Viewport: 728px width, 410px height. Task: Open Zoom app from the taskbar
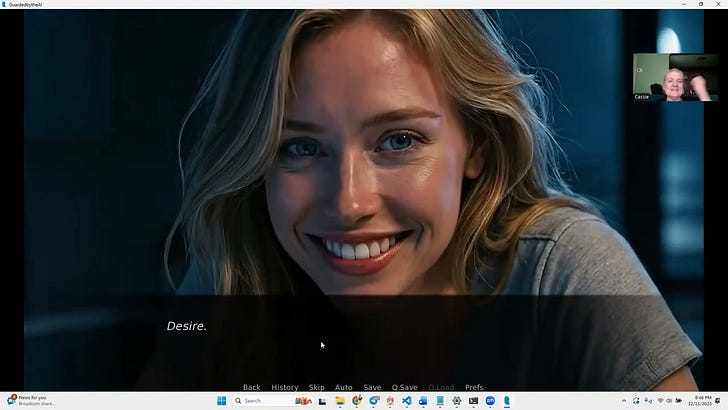click(490, 401)
